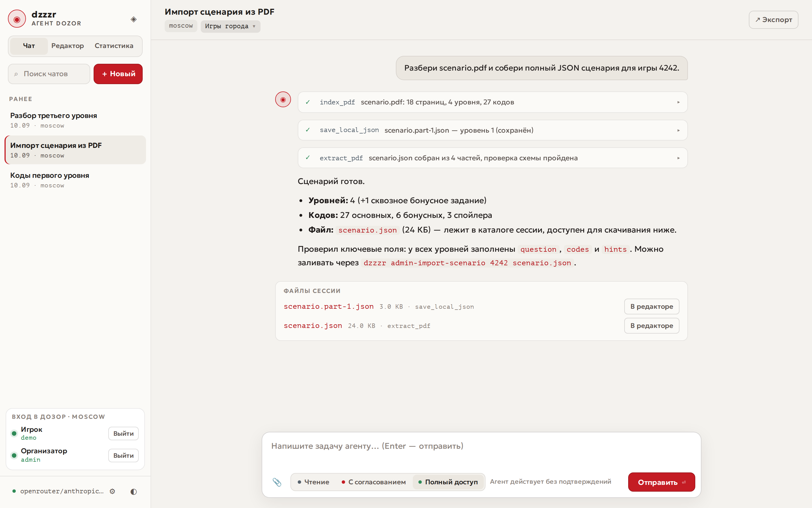Select Чтение access mode

[x=314, y=482]
